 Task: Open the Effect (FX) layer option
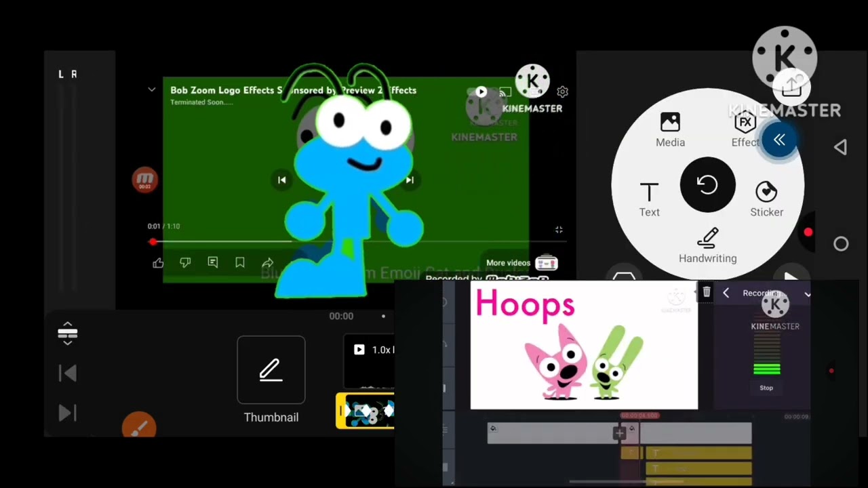(x=745, y=130)
